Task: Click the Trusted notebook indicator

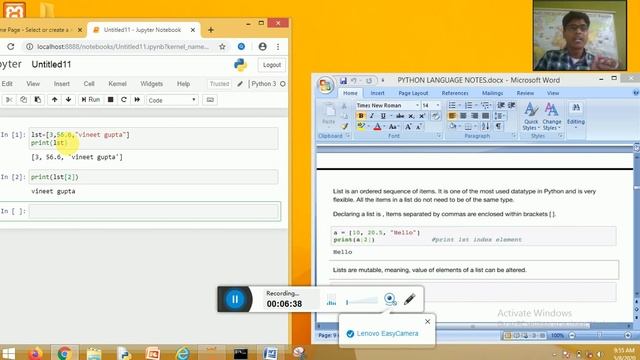Action: pos(219,84)
